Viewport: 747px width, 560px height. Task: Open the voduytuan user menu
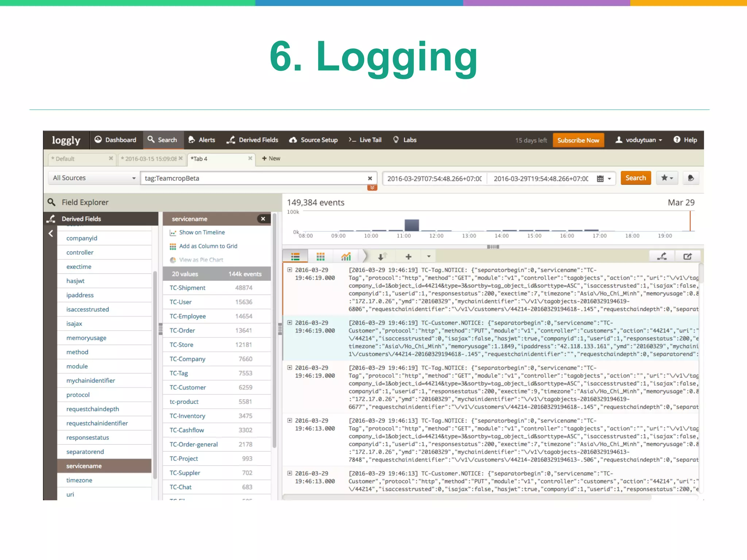coord(639,140)
